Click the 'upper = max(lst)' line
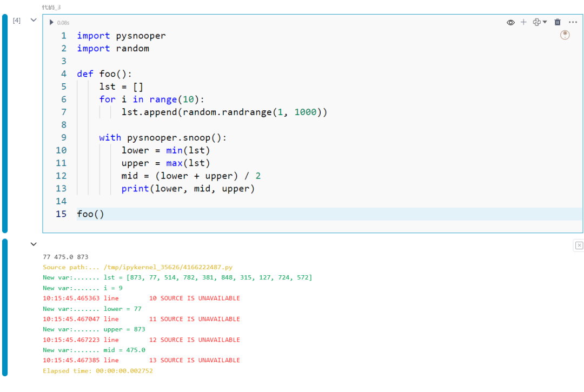This screenshot has height=392, width=584. click(x=166, y=163)
